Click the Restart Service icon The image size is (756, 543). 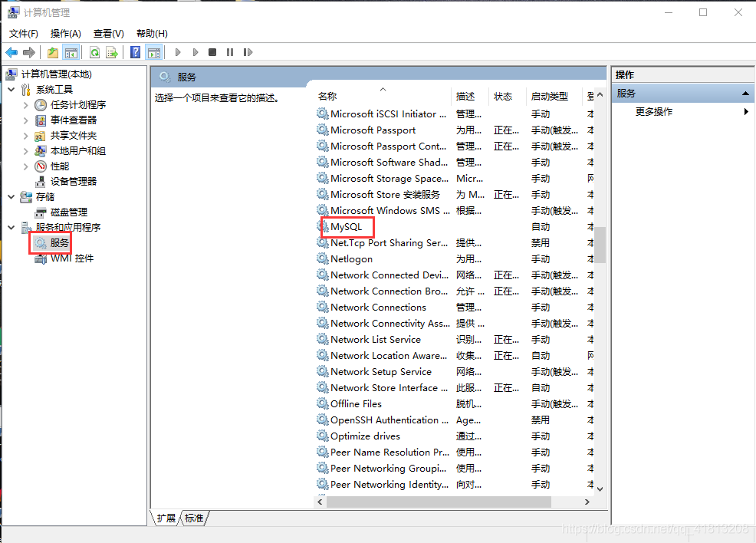248,52
